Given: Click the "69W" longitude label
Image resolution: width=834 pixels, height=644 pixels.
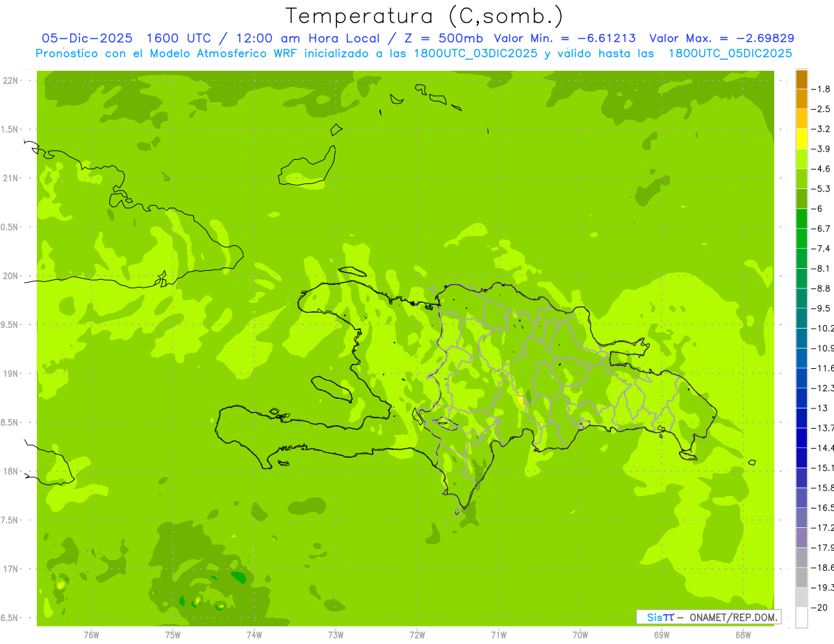Looking at the screenshot, I should tap(662, 635).
